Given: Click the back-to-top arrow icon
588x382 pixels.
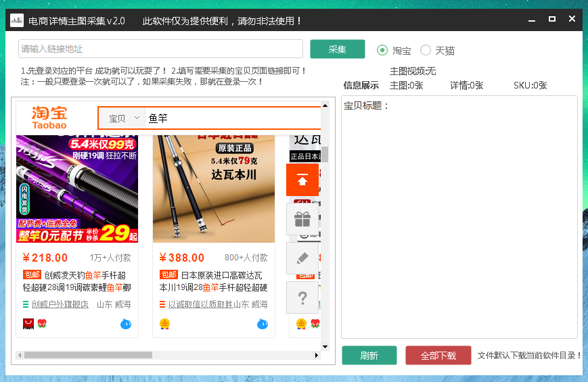Looking at the screenshot, I should coord(302,180).
